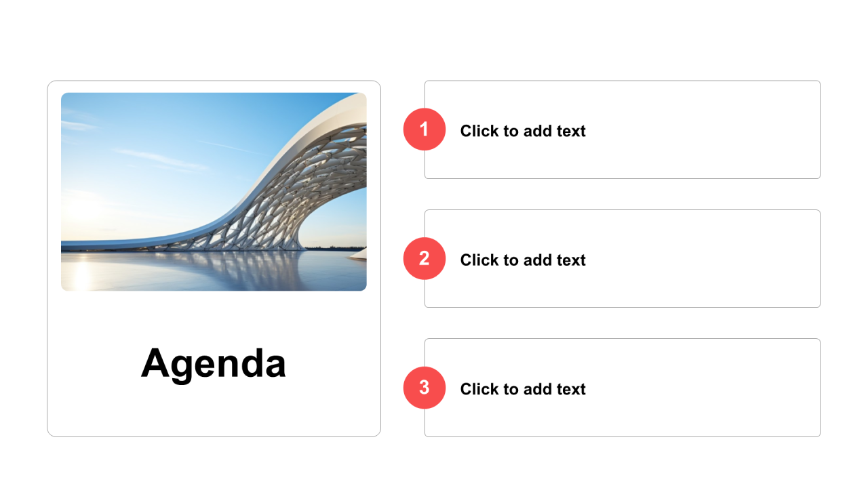Click the second "Click to add text" placeholder
This screenshot has width=868, height=488.
pos(523,260)
